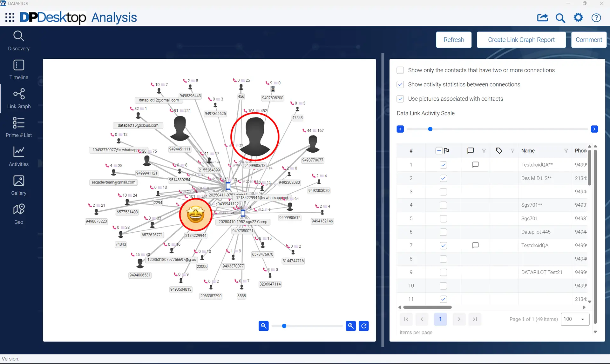This screenshot has width=610, height=364.
Task: Open the apps grid menu icon
Action: tap(10, 17)
